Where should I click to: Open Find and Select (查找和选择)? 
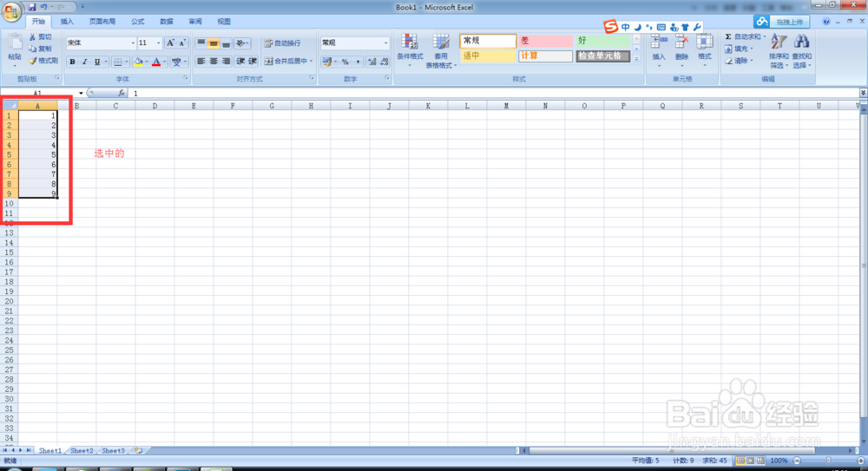tap(801, 51)
